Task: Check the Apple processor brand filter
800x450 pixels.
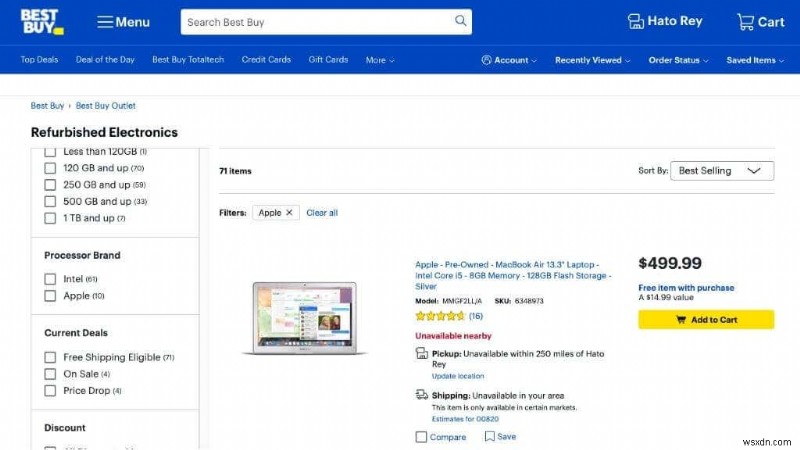Action: click(50, 296)
